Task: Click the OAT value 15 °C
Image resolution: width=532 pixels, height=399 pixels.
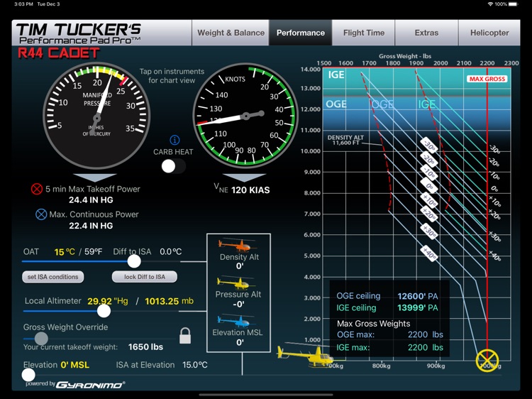Action: pyautogui.click(x=65, y=252)
